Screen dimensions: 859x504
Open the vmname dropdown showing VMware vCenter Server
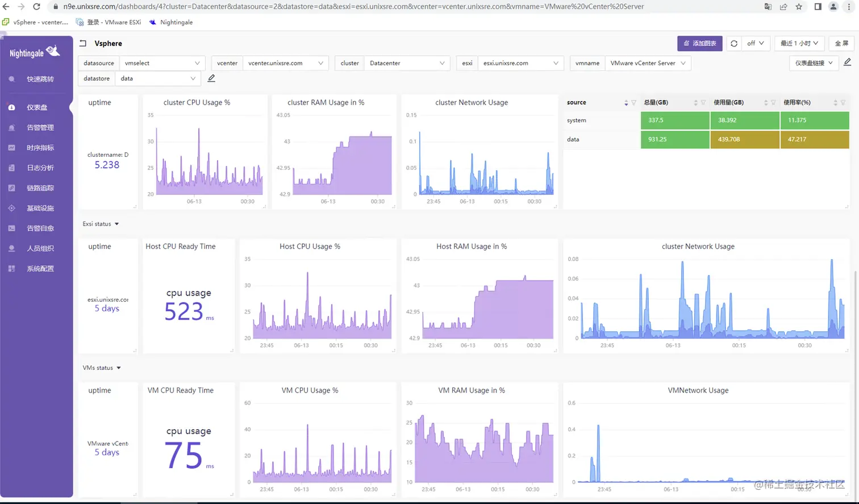(648, 64)
